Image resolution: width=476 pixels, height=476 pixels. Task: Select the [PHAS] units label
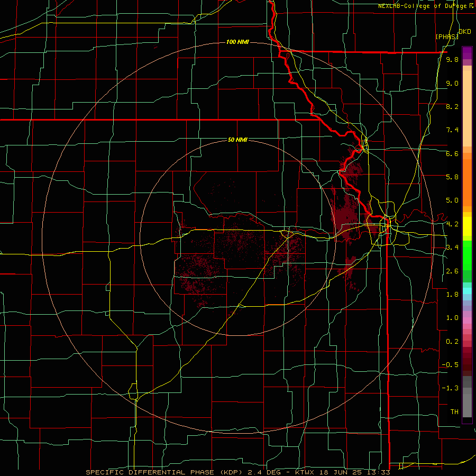pyautogui.click(x=447, y=37)
